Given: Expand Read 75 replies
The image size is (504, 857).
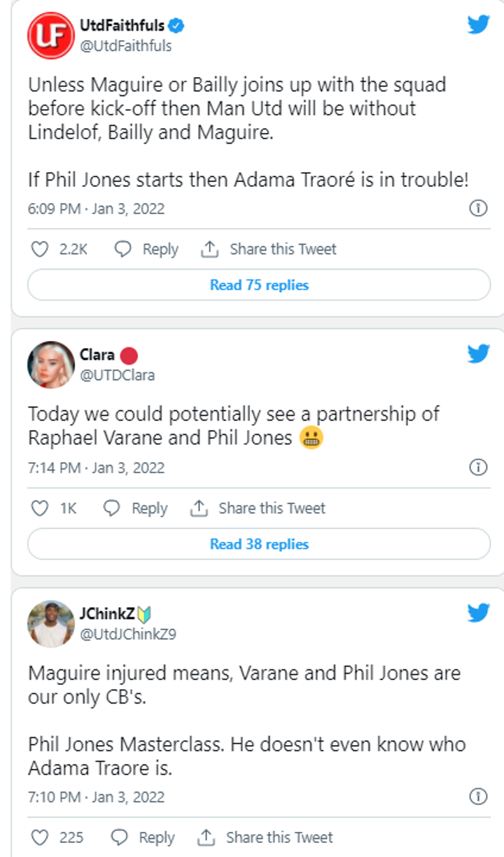Looking at the screenshot, I should click(259, 285).
